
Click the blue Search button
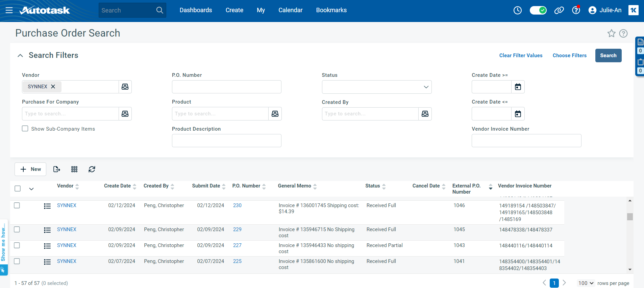(608, 56)
